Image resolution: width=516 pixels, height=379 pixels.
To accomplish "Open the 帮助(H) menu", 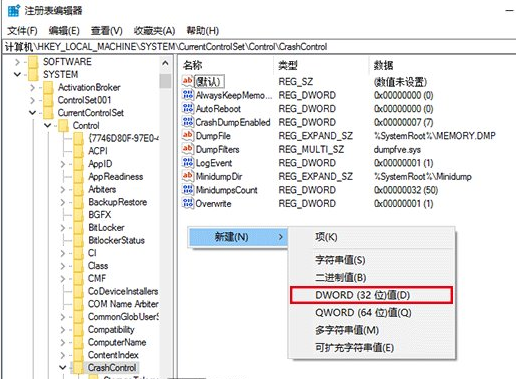I will click(203, 31).
